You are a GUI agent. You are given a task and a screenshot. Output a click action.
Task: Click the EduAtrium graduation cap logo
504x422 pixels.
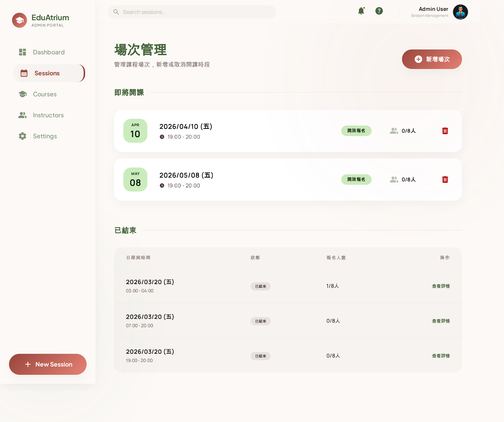(x=20, y=20)
